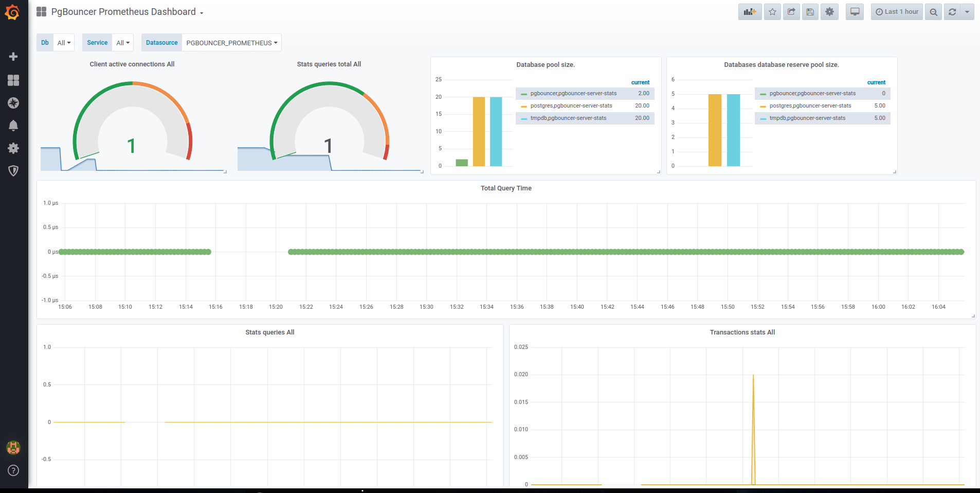Click blue tmpdb bar in reserve pool chart
980x493 pixels.
(733, 130)
